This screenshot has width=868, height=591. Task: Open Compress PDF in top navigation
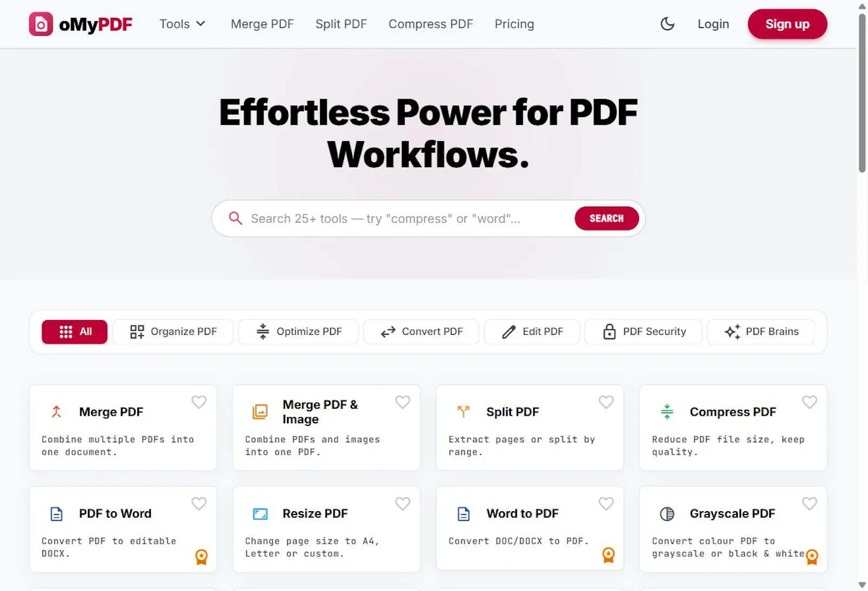click(x=431, y=24)
